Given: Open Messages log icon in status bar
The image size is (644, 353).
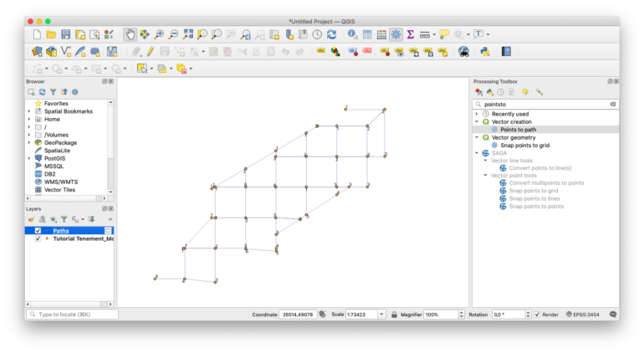Looking at the screenshot, I should coord(613,315).
